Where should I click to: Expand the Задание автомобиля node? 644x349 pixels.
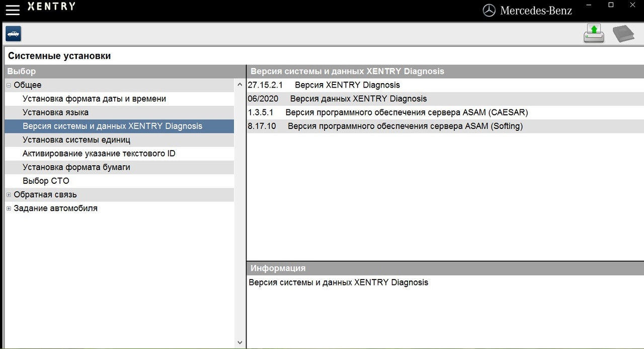click(9, 208)
